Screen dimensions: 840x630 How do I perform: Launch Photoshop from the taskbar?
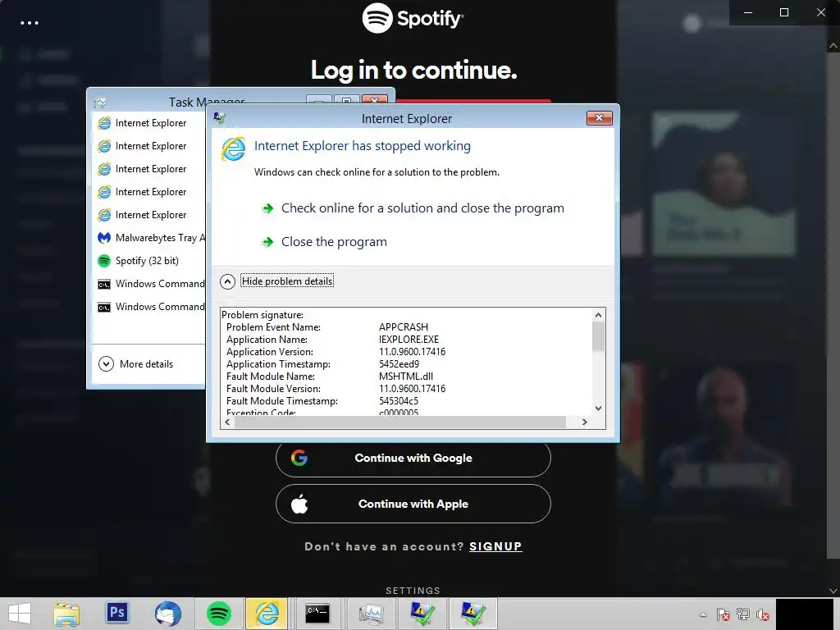pyautogui.click(x=116, y=613)
